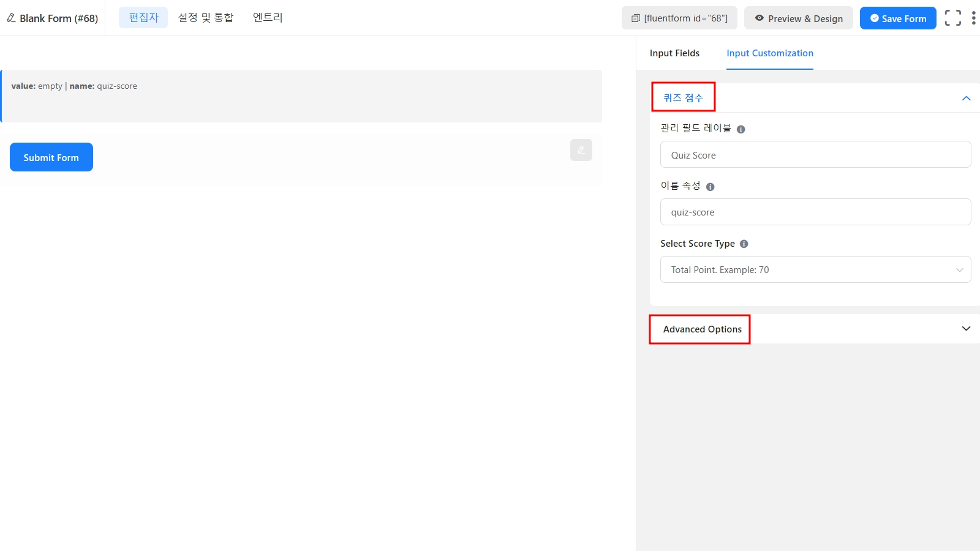980x551 pixels.
Task: Click the Quiz Score admin label field
Action: click(815, 154)
